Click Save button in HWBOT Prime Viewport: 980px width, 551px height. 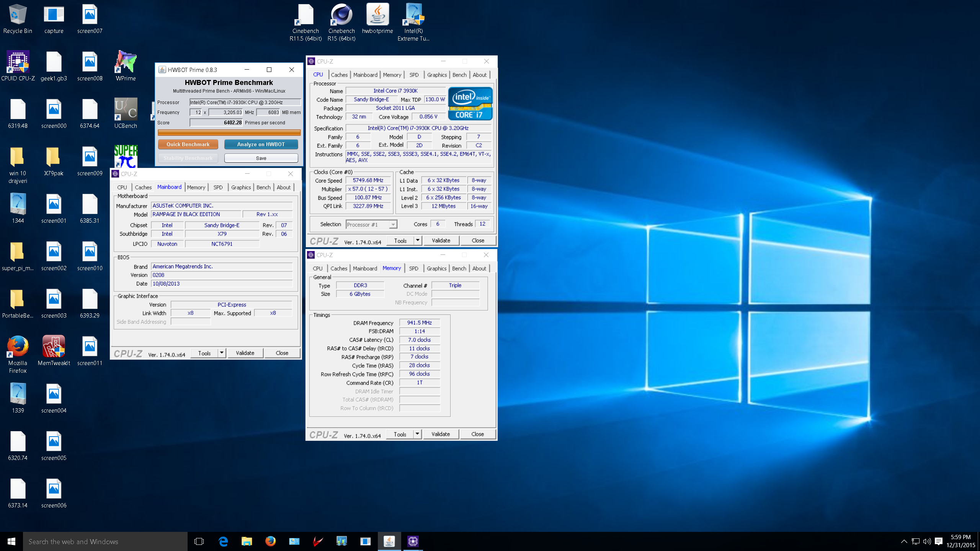pos(261,158)
